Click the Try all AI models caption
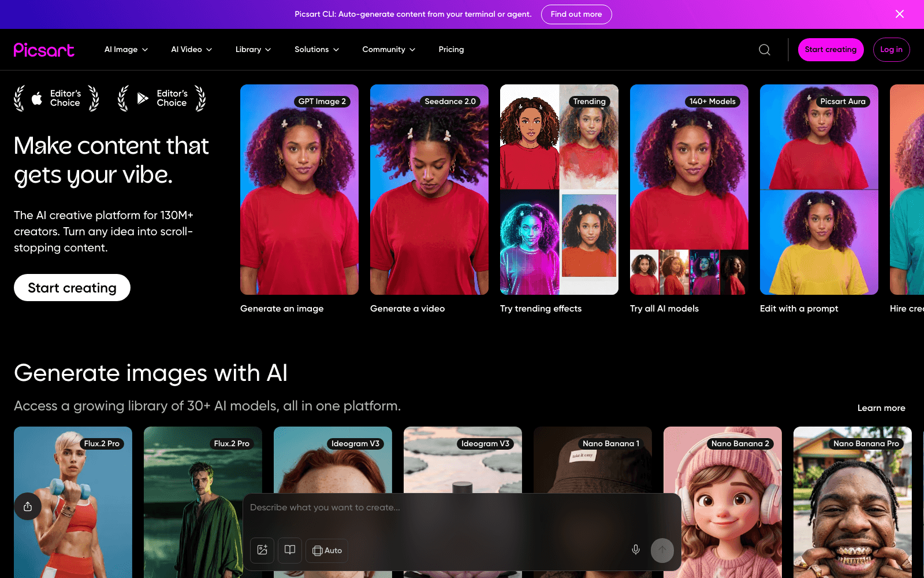This screenshot has width=924, height=578. (664, 309)
